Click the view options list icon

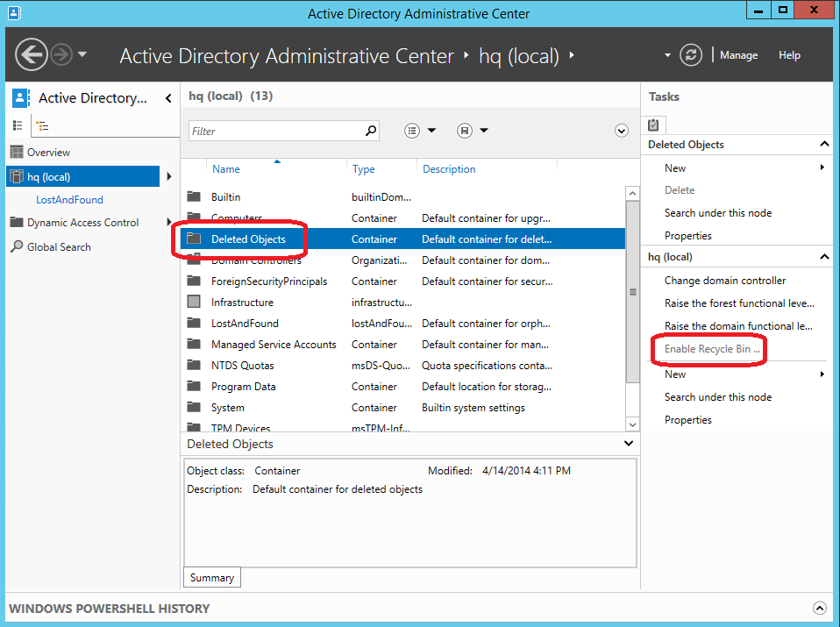click(411, 130)
